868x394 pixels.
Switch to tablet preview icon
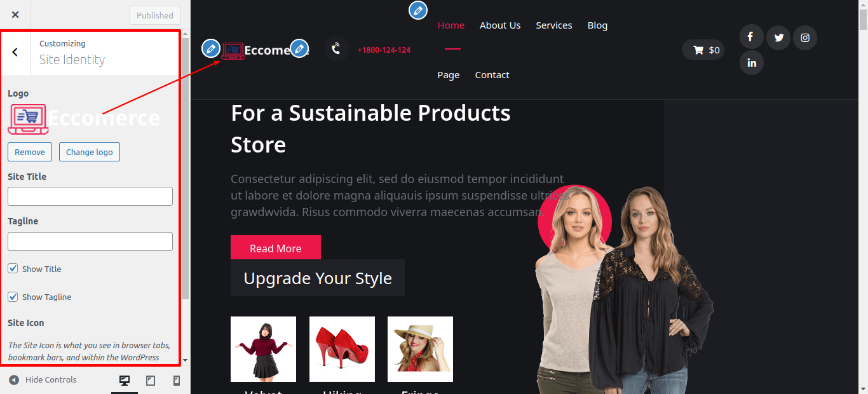point(151,380)
